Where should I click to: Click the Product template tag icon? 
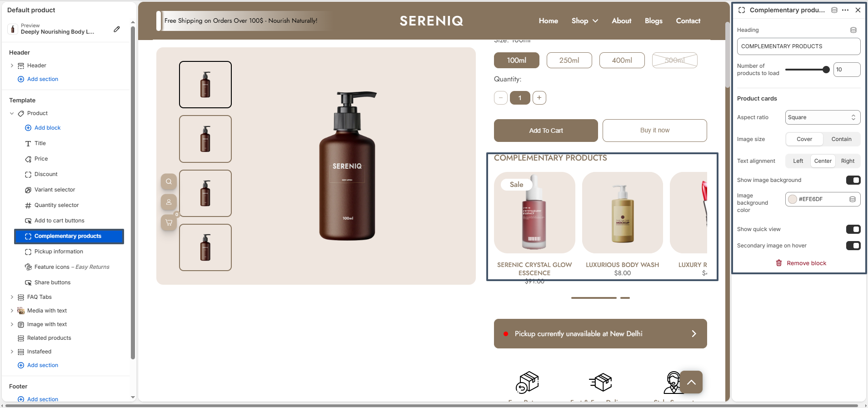point(21,113)
